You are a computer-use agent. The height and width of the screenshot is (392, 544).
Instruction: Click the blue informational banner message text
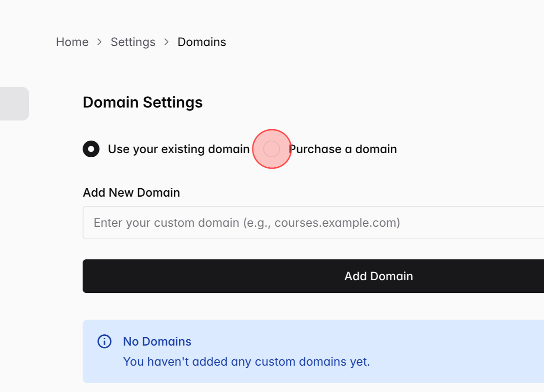[246, 361]
